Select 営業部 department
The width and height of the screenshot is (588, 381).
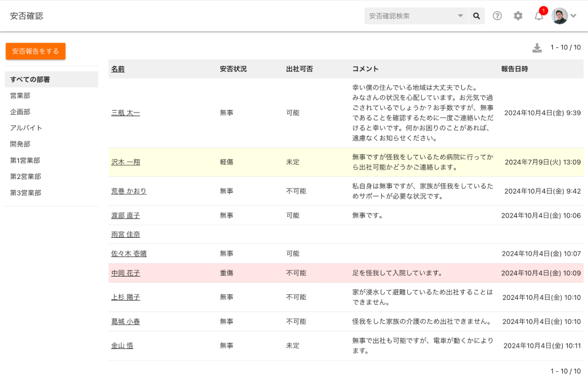tap(20, 95)
